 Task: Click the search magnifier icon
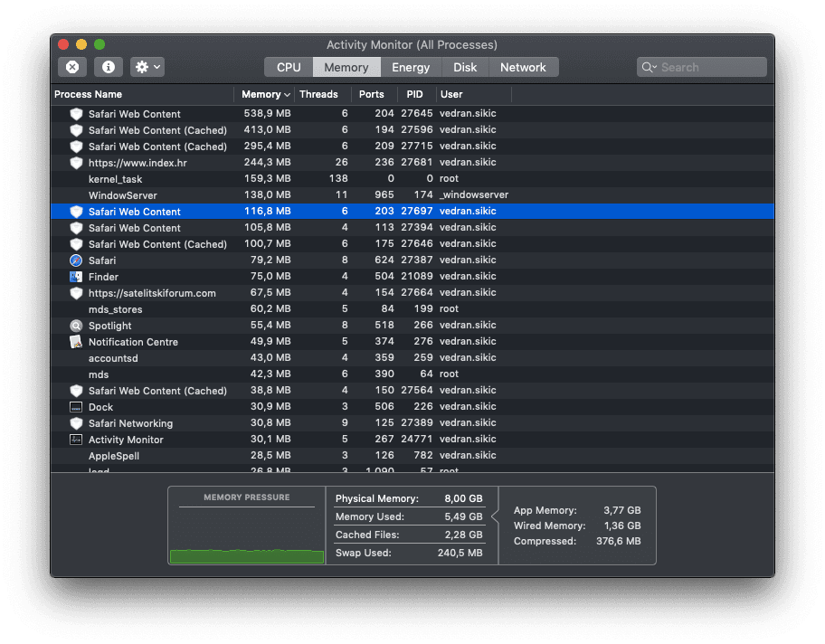[x=649, y=67]
